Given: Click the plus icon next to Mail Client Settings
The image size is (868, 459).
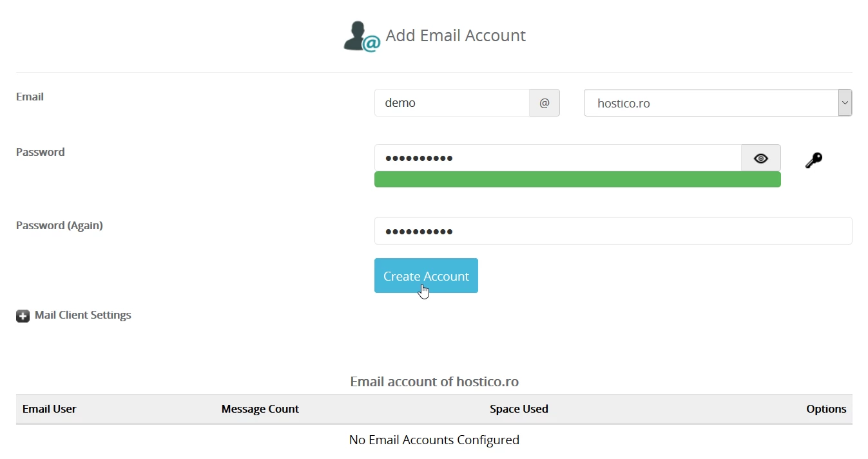Looking at the screenshot, I should [x=23, y=316].
